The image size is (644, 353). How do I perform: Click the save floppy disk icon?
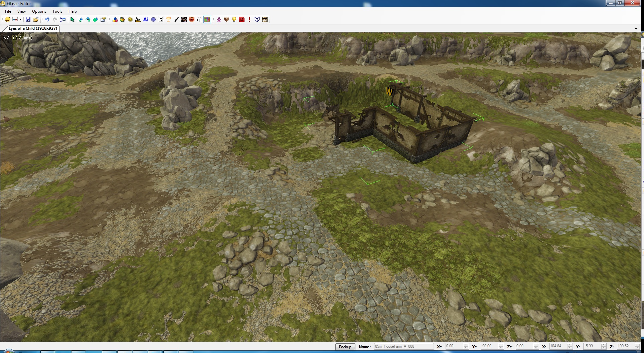coord(28,20)
